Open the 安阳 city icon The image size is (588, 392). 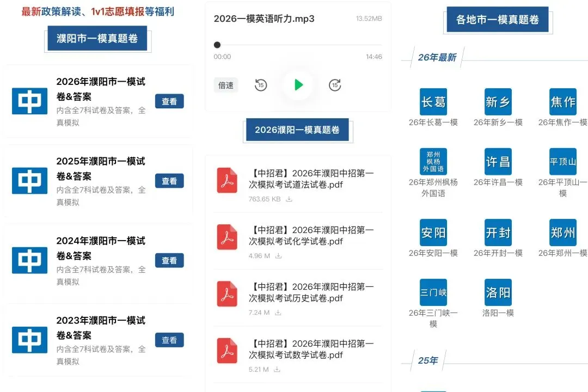tap(433, 232)
